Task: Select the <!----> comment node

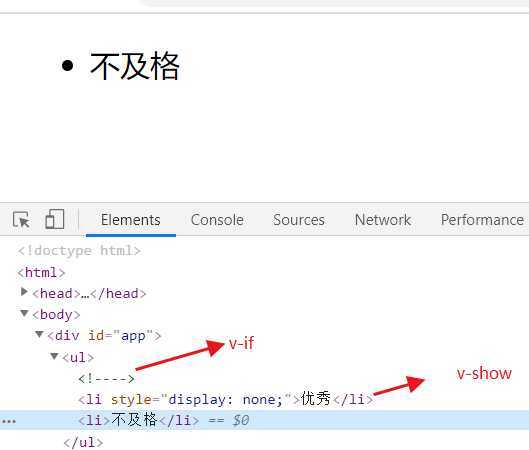Action: pyautogui.click(x=106, y=378)
